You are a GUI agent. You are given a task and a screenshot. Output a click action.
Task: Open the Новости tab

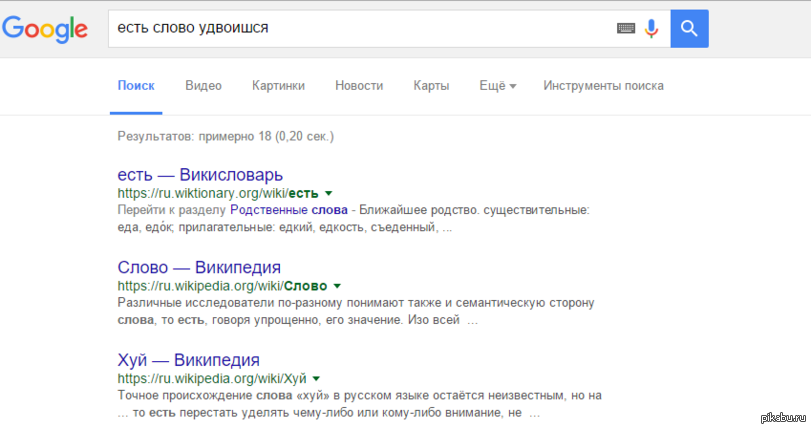pyautogui.click(x=359, y=86)
